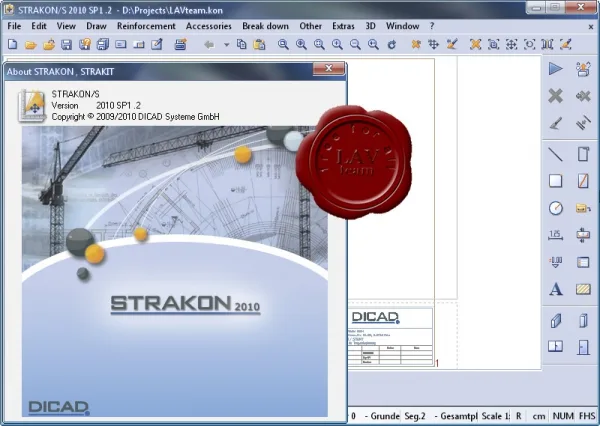Viewport: 600px width, 426px height.
Task: Open the Reinforcement menu
Action: (x=146, y=26)
